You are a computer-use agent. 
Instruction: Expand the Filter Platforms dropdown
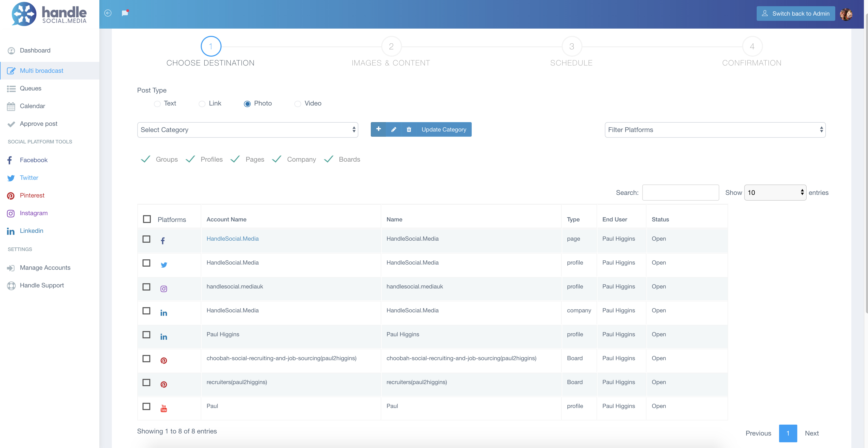coord(715,130)
